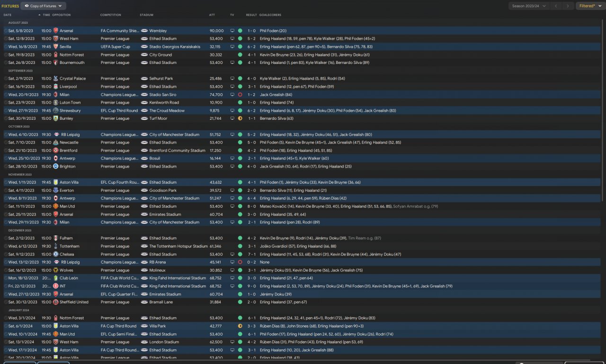Sort by the Att column header

point(212,15)
